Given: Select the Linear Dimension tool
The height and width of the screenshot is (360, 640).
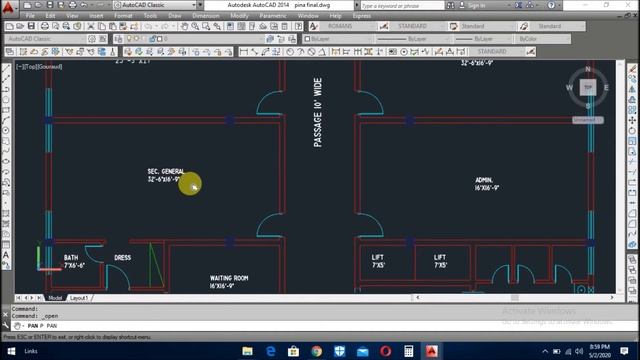Looking at the screenshot, I should click(x=244, y=52).
